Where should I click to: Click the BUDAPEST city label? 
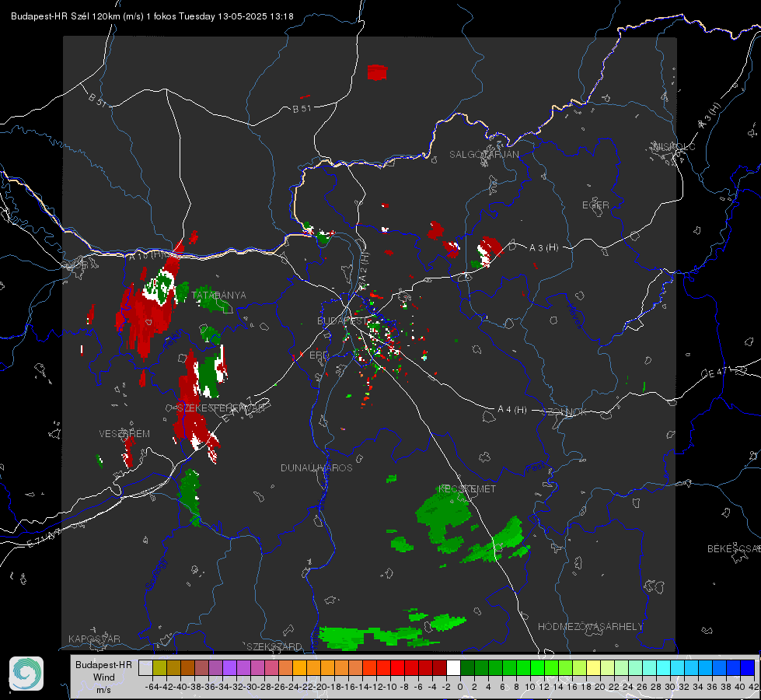click(342, 320)
